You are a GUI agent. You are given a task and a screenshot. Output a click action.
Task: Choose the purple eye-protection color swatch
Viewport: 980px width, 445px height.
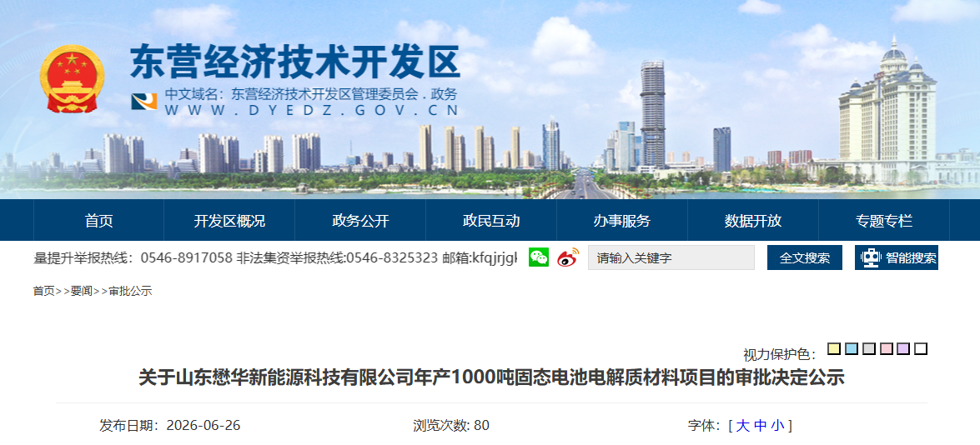(x=903, y=349)
